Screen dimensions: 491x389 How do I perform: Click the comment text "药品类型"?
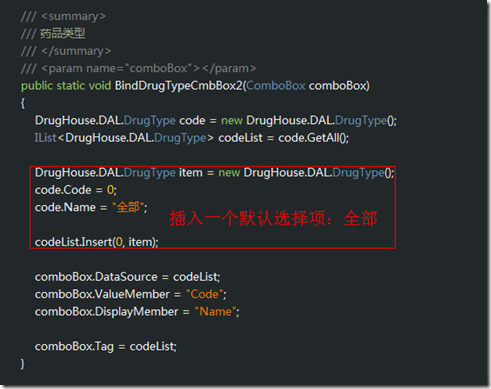coord(63,33)
